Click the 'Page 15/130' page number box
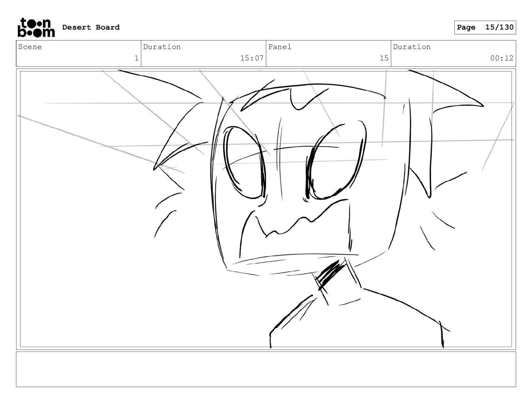 (x=485, y=28)
